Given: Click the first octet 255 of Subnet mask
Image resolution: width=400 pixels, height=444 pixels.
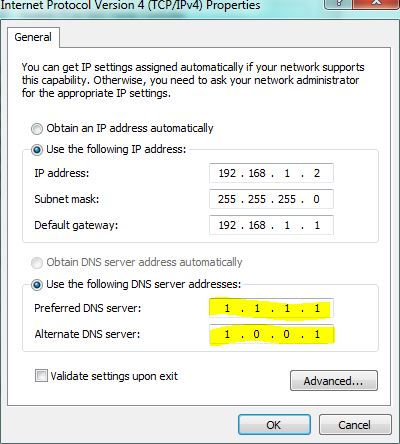Looking at the screenshot, I should point(227,199).
